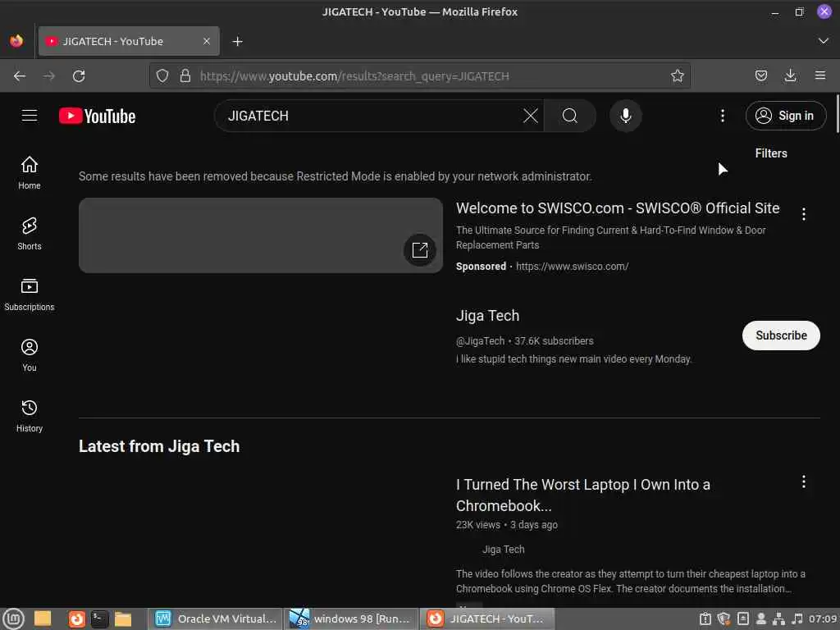Open YouTube settings three-dot menu beside Sign in

(722, 116)
